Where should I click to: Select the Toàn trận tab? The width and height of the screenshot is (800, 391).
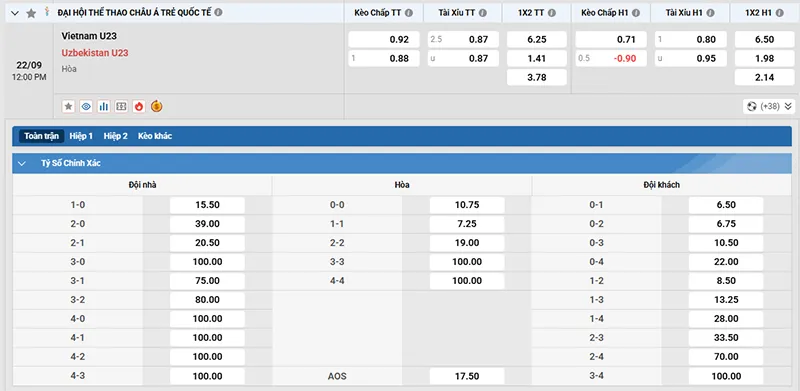[x=42, y=136]
